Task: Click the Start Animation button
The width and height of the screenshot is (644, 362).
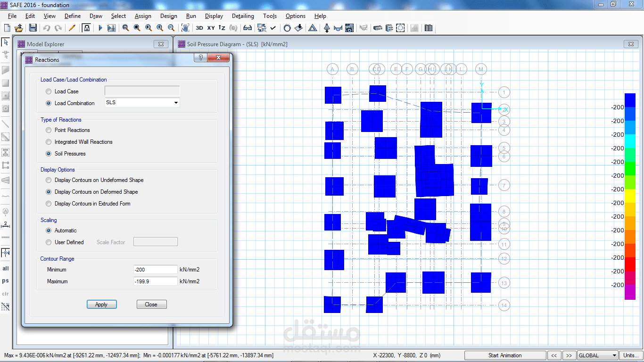Action: 505,355
